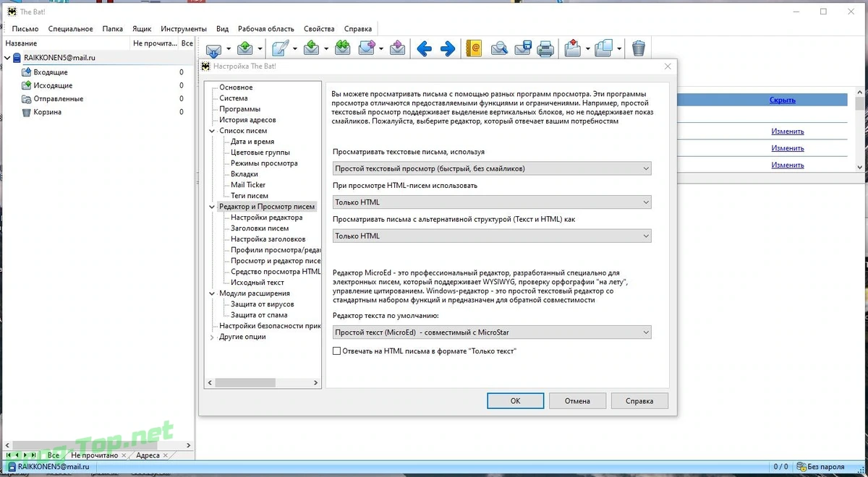Click the Send queued mail toolbar icon
868x477 pixels.
(244, 48)
